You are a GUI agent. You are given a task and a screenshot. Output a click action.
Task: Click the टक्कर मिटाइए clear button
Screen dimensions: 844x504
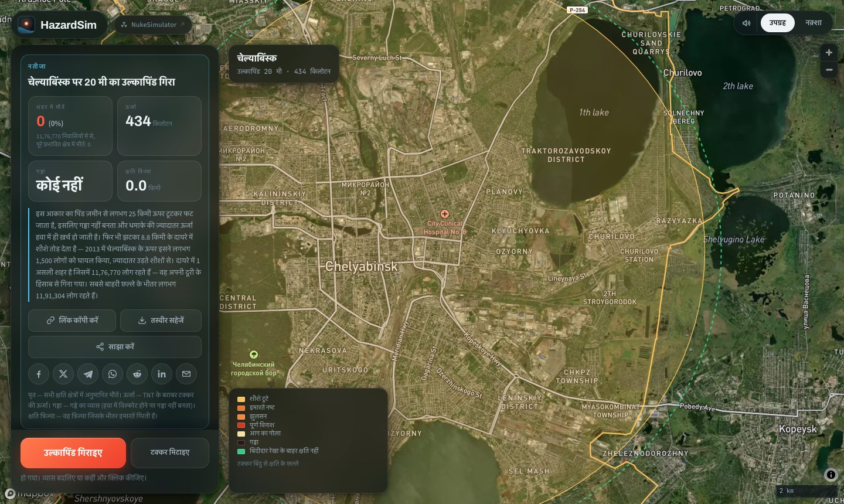coord(170,453)
